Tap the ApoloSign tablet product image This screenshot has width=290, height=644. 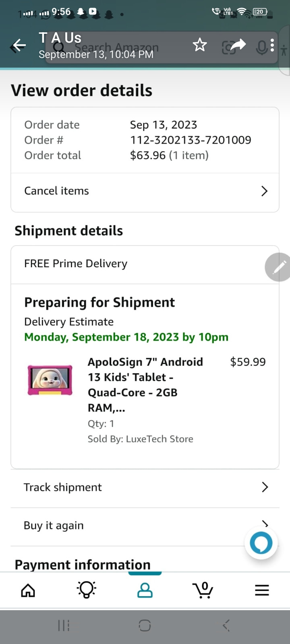(50, 380)
